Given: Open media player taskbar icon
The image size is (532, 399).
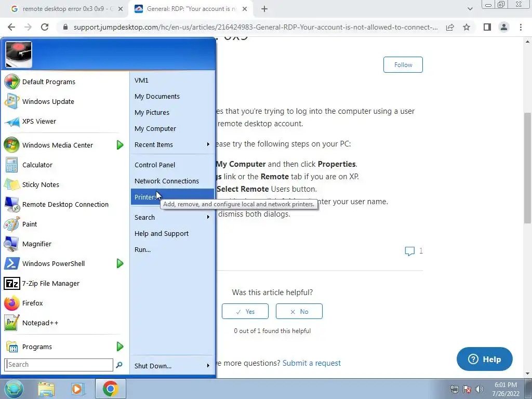Looking at the screenshot, I should point(78,389).
